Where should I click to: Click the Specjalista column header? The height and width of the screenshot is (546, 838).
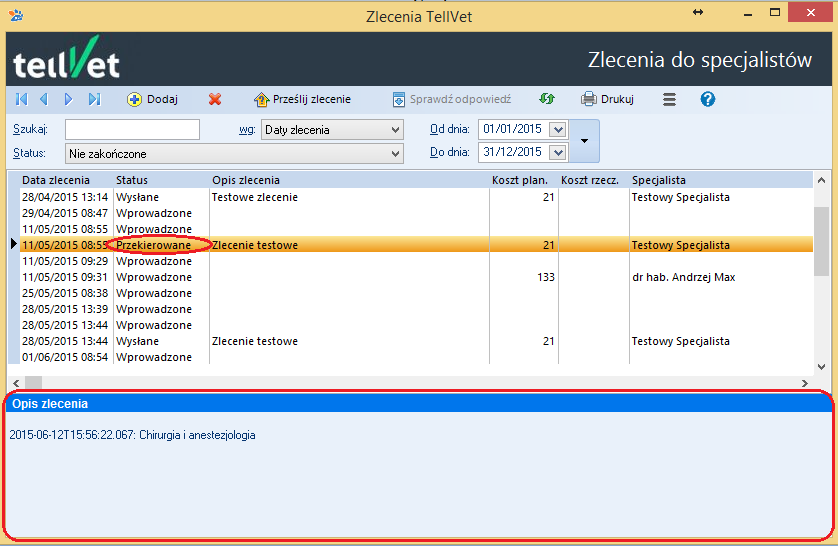coord(658,180)
